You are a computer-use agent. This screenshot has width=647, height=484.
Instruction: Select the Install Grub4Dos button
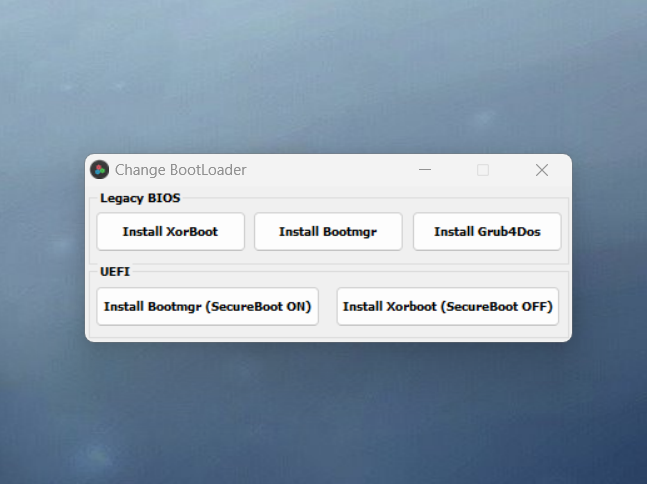[487, 231]
